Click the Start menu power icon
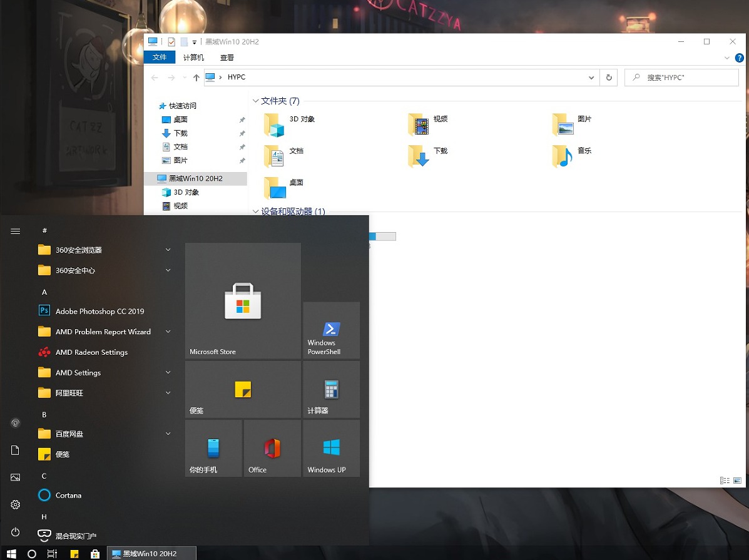The height and width of the screenshot is (560, 749). (x=15, y=532)
